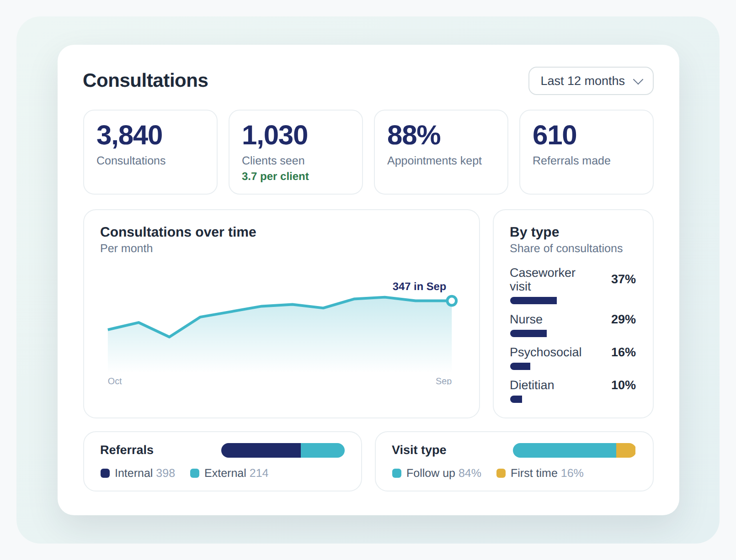Click the Sep axis label
This screenshot has height=560, width=736.
[x=443, y=381]
